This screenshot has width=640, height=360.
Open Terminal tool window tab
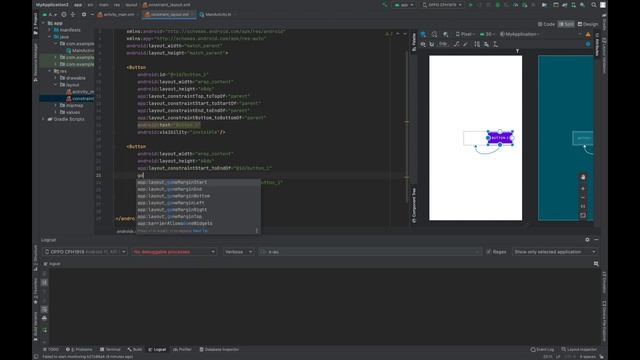click(x=110, y=349)
